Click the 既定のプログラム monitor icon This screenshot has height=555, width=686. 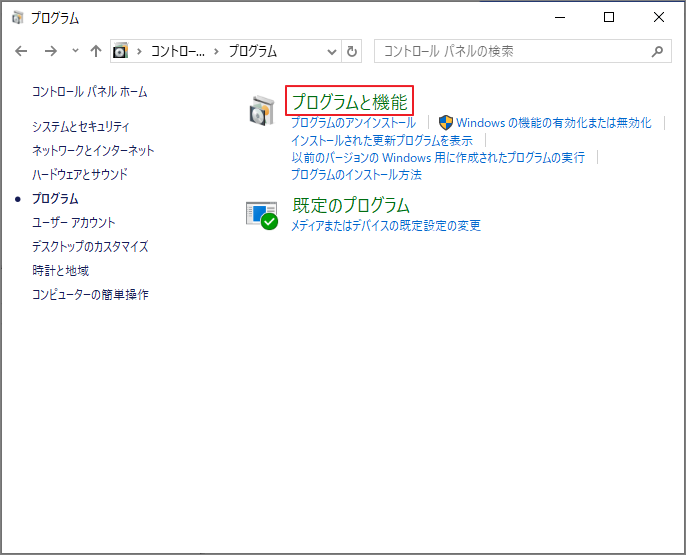tap(262, 215)
